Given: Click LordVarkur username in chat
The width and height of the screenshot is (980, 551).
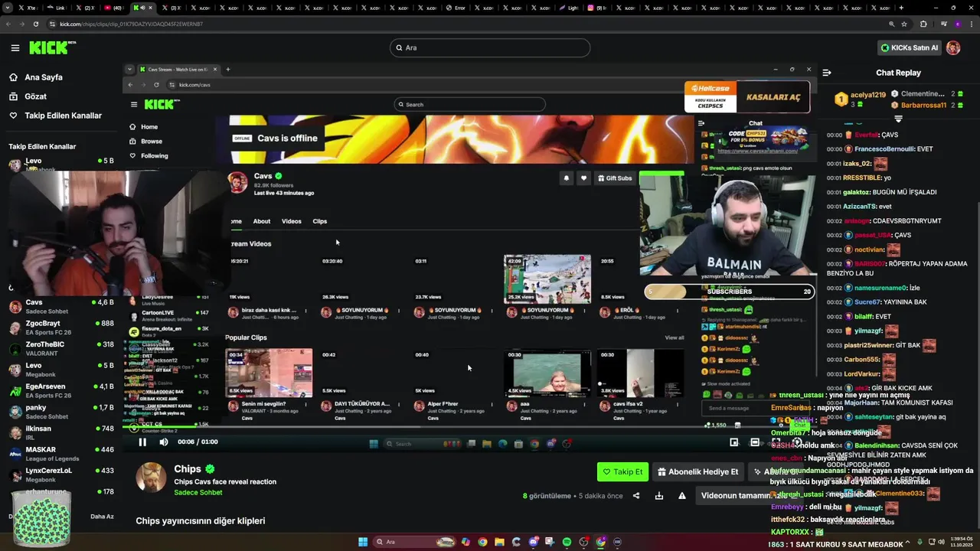Looking at the screenshot, I should 862,373.
